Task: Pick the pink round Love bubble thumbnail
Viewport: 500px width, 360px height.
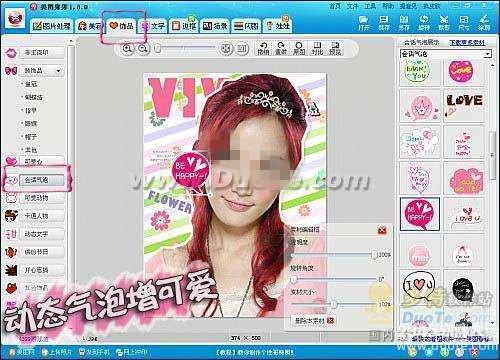Action: 462,71
